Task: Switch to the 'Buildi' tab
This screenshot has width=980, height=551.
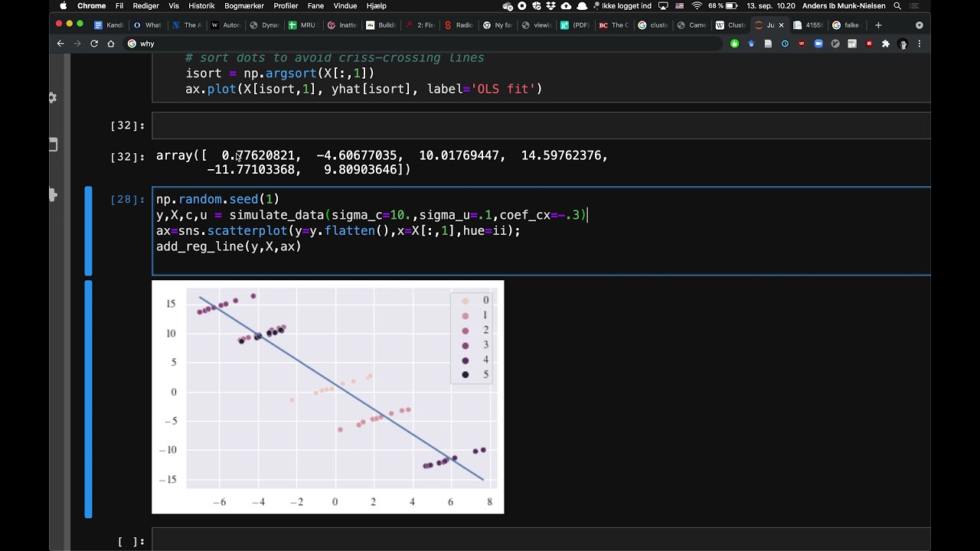Action: pos(381,25)
